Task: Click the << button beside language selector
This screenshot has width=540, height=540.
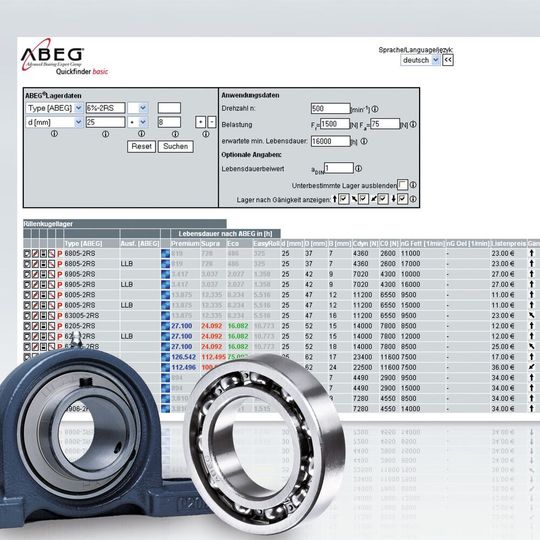Action: (x=448, y=60)
